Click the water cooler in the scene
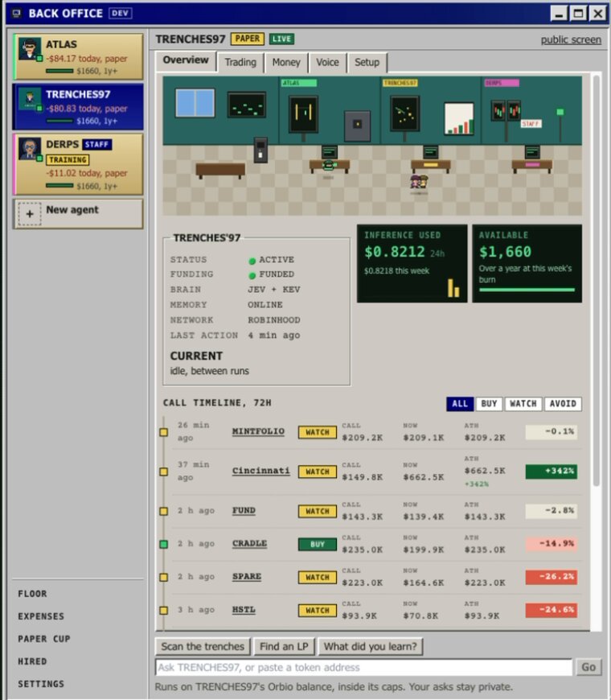Image resolution: width=611 pixels, height=700 pixels. coord(260,150)
